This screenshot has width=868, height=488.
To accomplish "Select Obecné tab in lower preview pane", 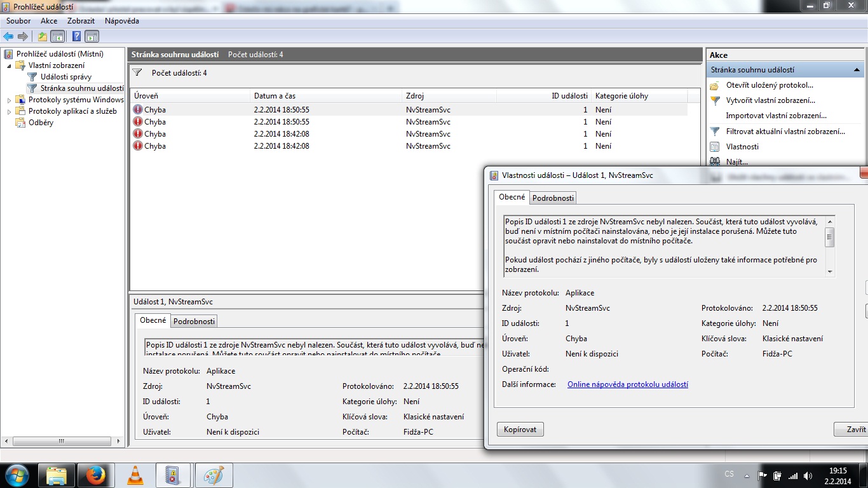I will pyautogui.click(x=153, y=320).
